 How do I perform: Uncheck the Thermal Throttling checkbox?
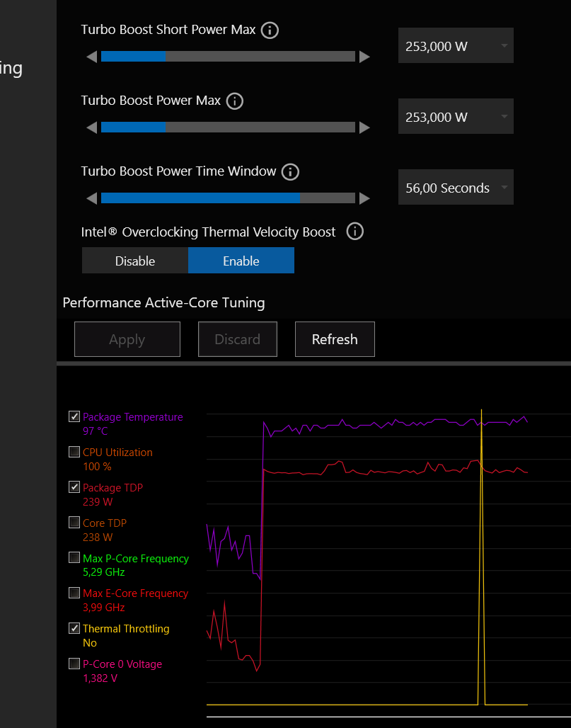[x=74, y=628]
